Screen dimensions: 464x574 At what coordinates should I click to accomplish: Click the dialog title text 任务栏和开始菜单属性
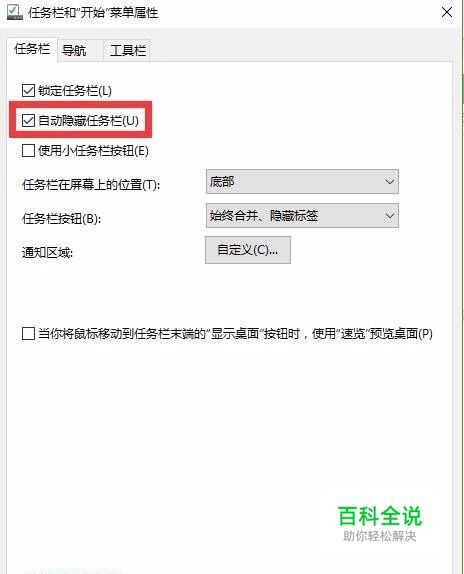point(93,12)
